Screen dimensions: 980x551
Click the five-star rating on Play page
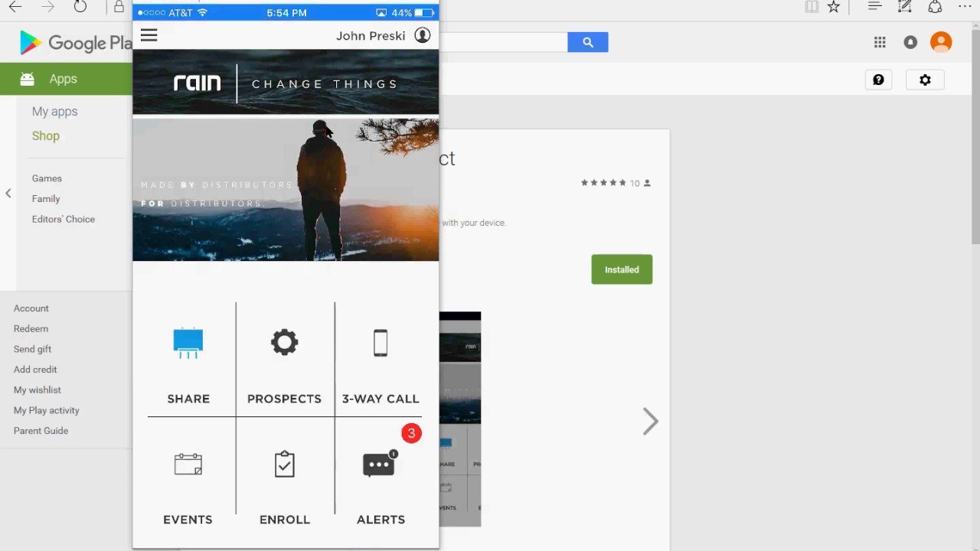604,183
